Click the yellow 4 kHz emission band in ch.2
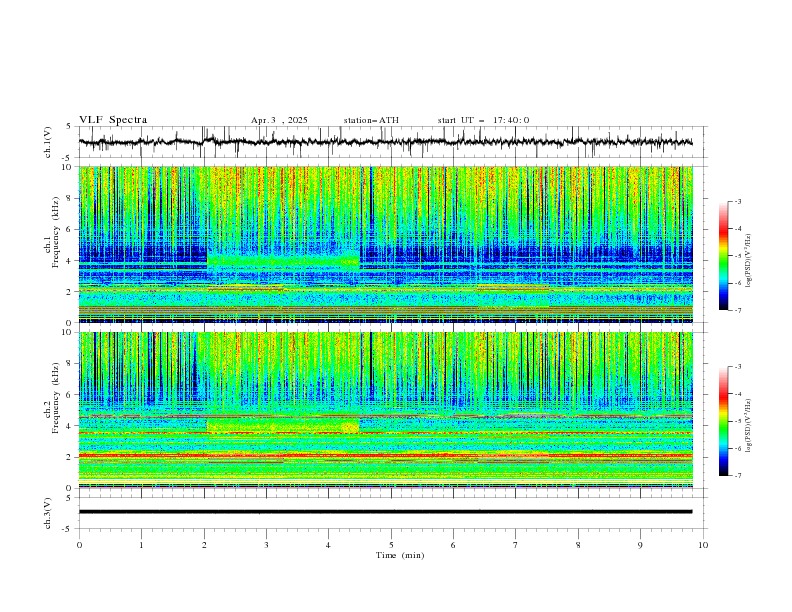The image size is (792, 612). (283, 426)
